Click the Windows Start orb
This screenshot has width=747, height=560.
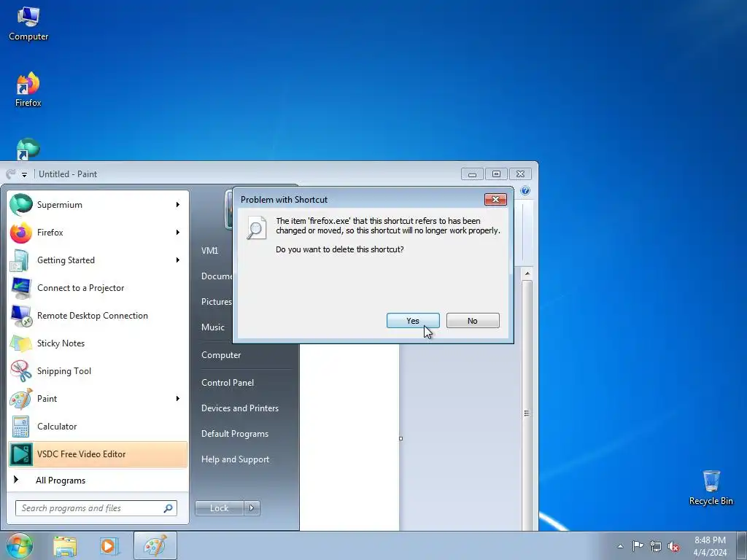[20, 545]
